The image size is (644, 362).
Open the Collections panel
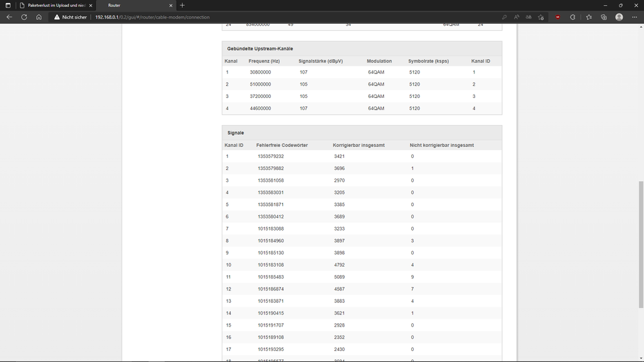point(604,17)
